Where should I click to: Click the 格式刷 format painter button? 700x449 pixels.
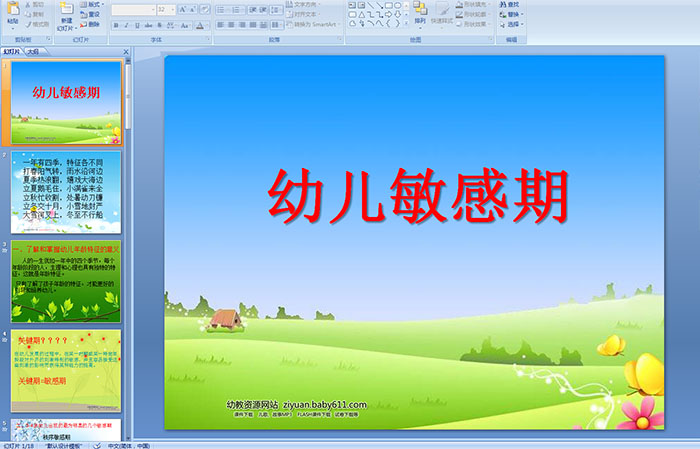[37, 25]
